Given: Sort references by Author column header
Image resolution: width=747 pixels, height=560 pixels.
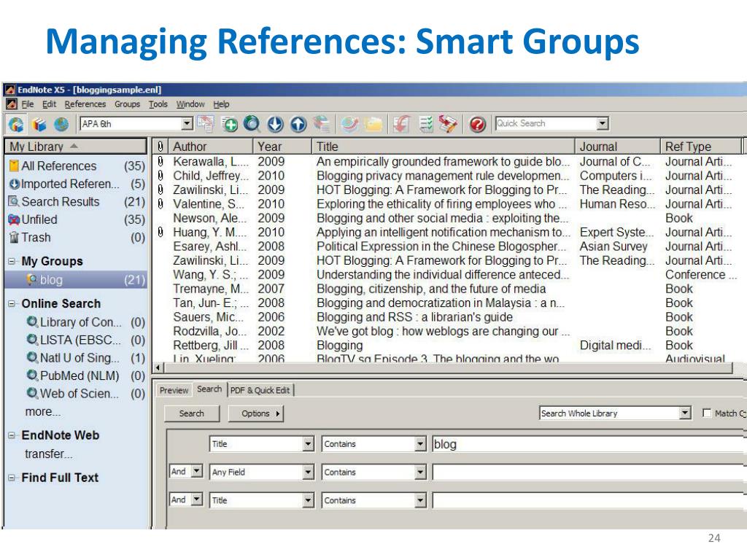Looking at the screenshot, I should pos(211,147).
